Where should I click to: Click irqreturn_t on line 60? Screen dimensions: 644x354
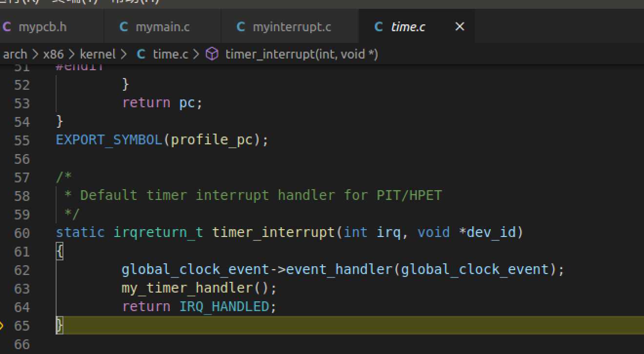(158, 233)
